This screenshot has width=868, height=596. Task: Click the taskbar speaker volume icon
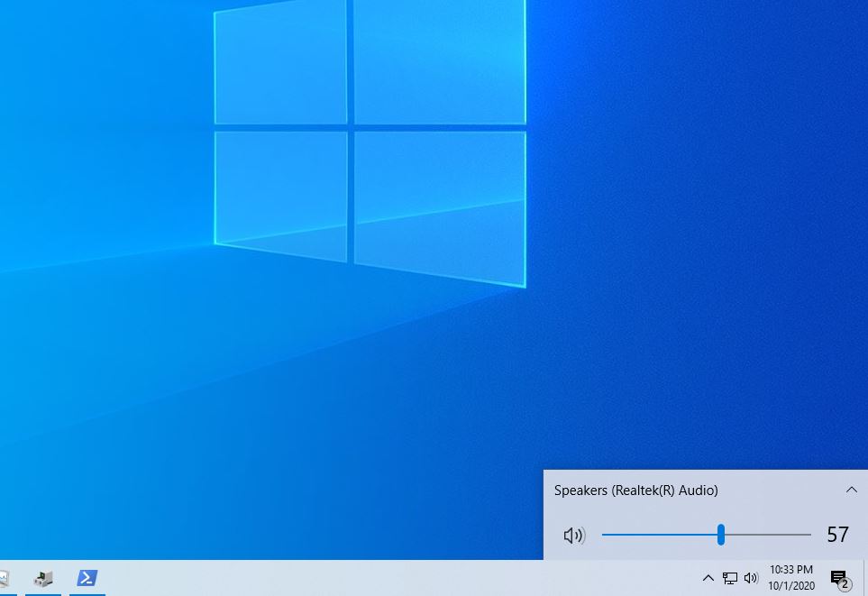[751, 578]
